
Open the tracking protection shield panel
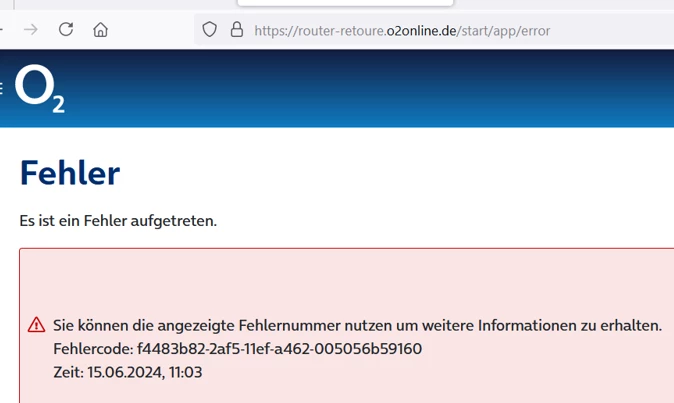(209, 30)
